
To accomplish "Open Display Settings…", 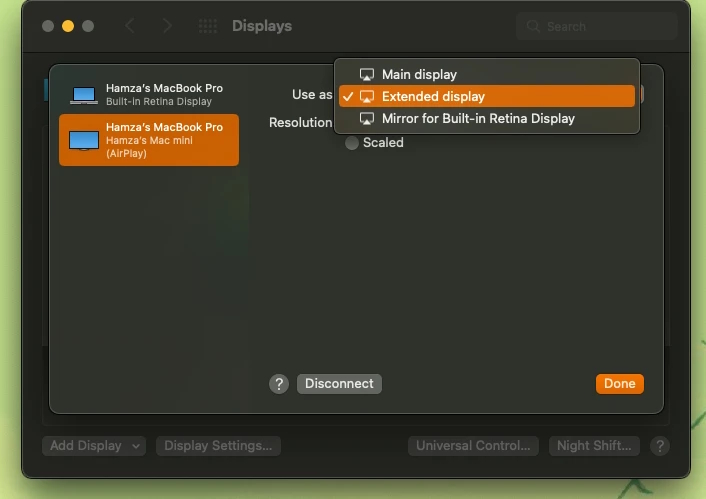I will pyautogui.click(x=218, y=446).
